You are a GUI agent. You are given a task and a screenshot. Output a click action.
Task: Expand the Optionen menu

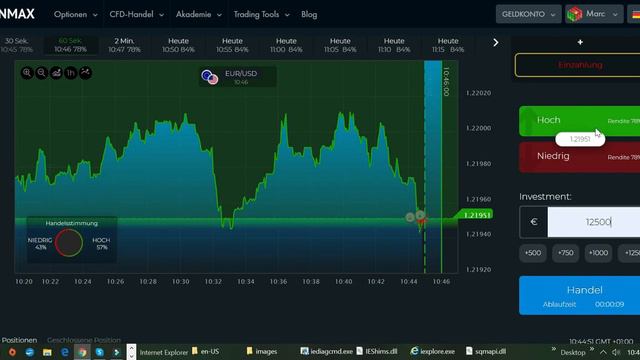tap(76, 14)
